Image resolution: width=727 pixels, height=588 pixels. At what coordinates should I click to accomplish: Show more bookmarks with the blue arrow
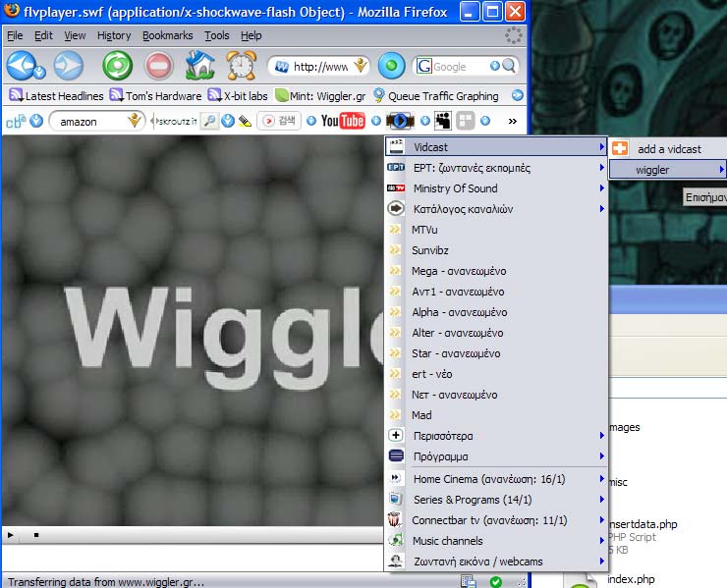coord(518,95)
